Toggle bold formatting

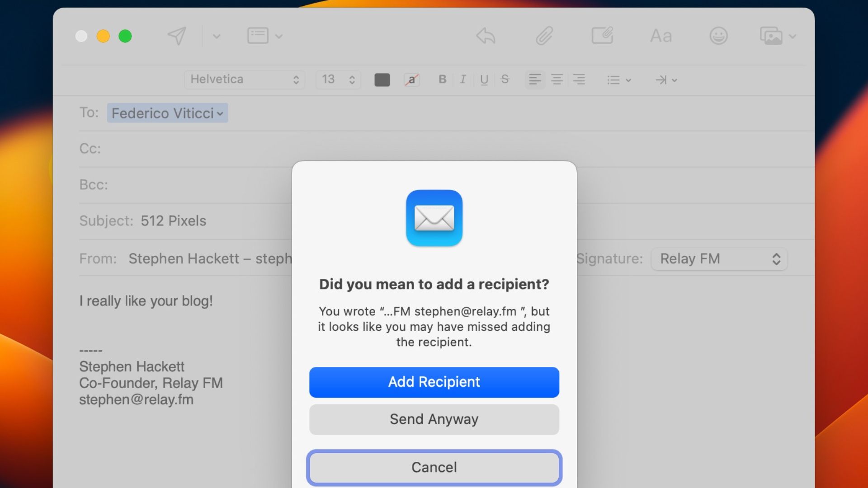tap(442, 80)
